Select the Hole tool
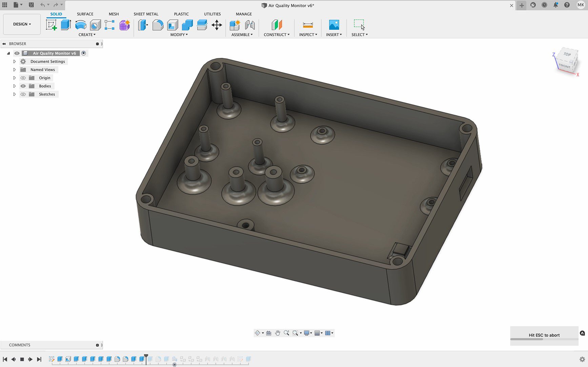 coord(95,25)
